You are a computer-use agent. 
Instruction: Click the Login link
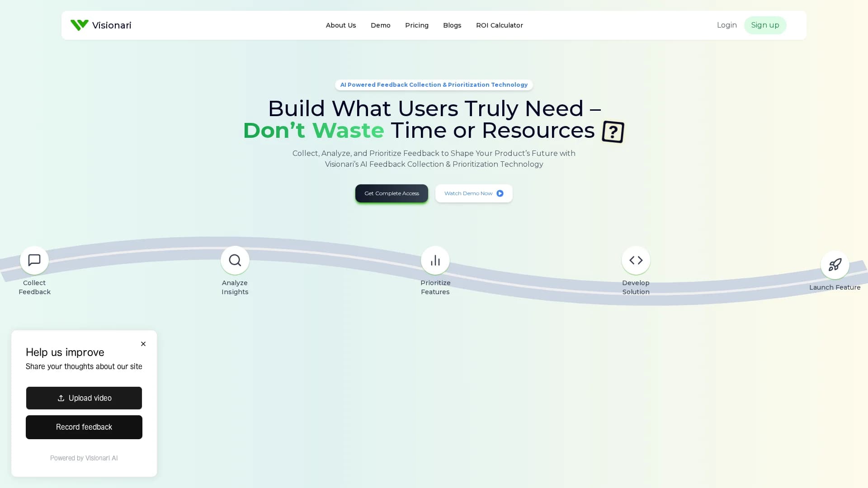[x=727, y=25]
